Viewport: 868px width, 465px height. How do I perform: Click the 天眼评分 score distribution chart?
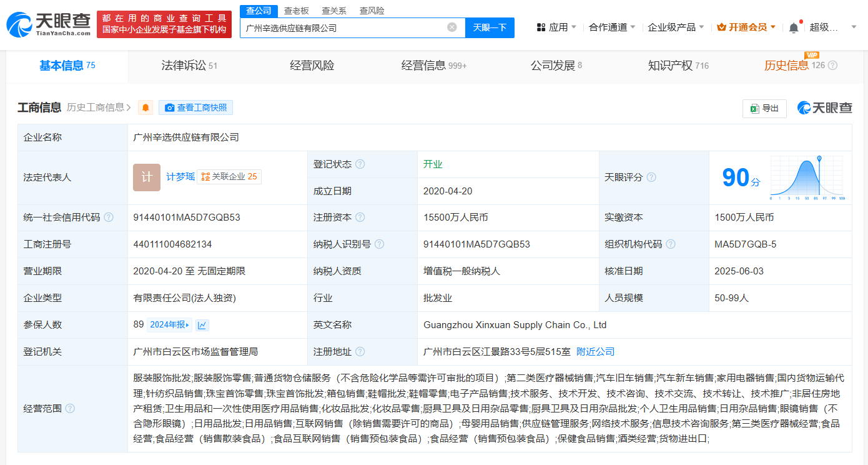[807, 178]
